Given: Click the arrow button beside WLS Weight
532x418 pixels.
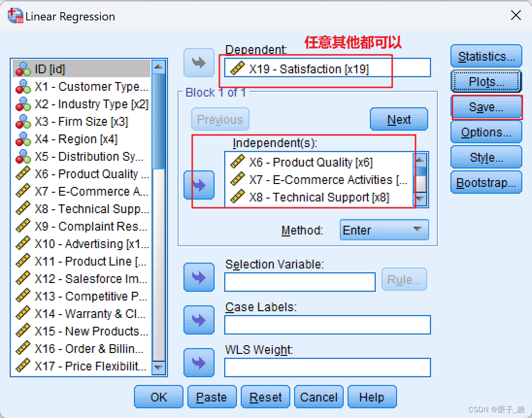Looking at the screenshot, I should click(199, 363).
